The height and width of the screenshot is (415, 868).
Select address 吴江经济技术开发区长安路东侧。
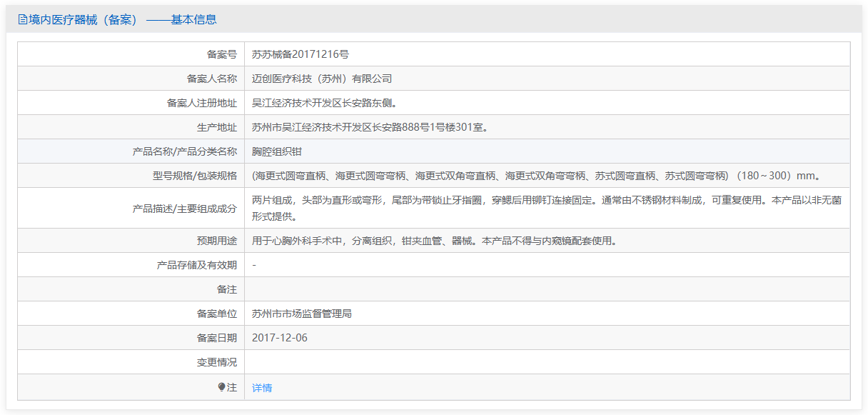click(x=325, y=103)
